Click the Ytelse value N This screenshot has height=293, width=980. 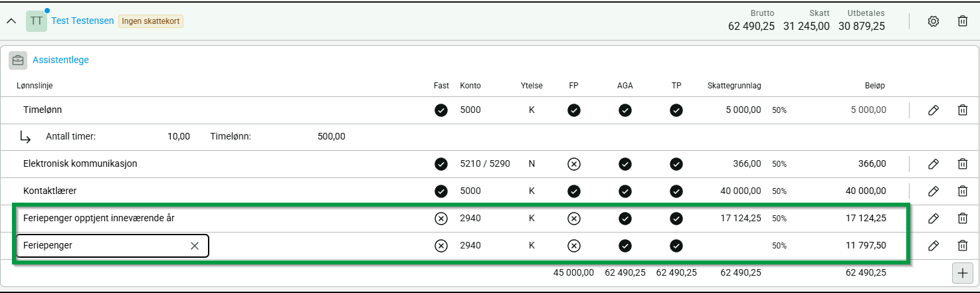coord(532,163)
